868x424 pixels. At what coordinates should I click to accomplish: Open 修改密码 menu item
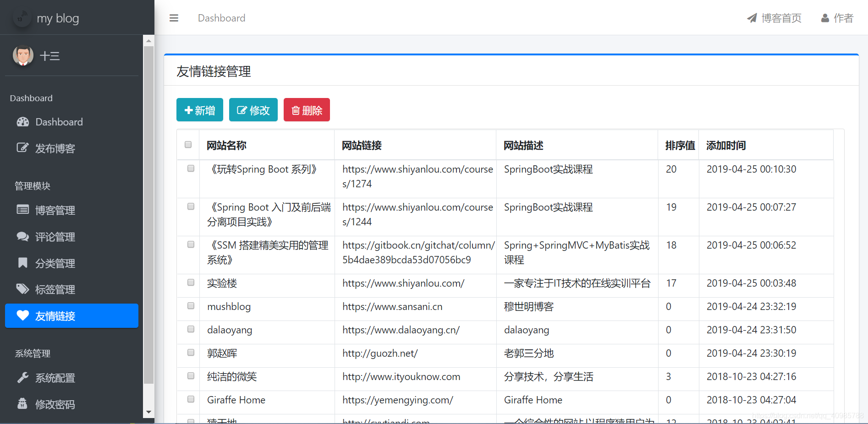click(x=71, y=404)
